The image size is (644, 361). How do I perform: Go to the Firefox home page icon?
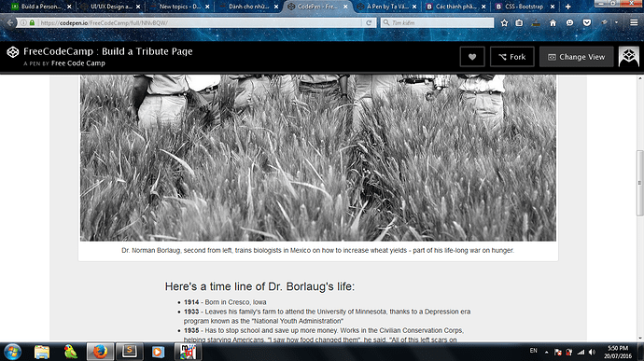point(553,23)
